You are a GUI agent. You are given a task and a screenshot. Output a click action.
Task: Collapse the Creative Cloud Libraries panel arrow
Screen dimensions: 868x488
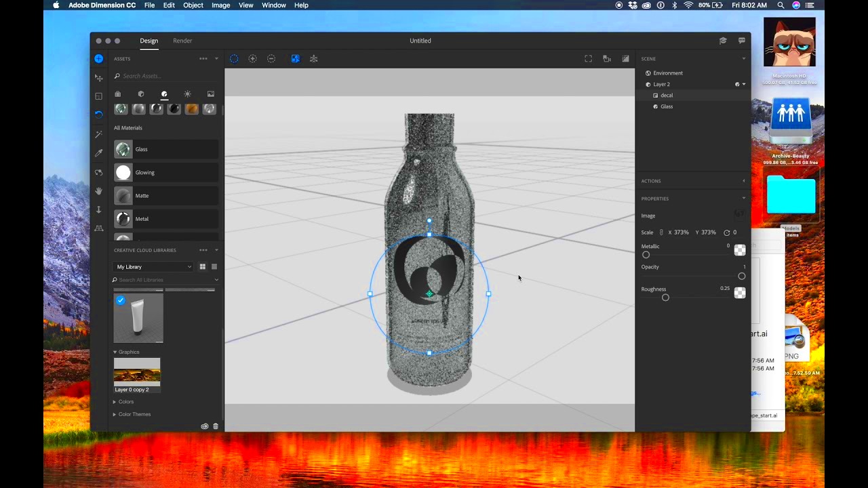pos(216,250)
